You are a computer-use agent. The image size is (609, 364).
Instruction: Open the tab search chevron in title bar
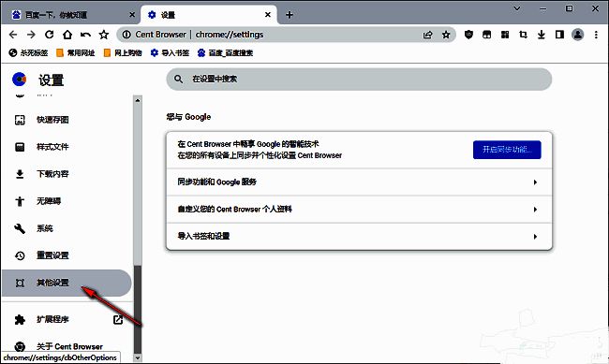pos(517,8)
